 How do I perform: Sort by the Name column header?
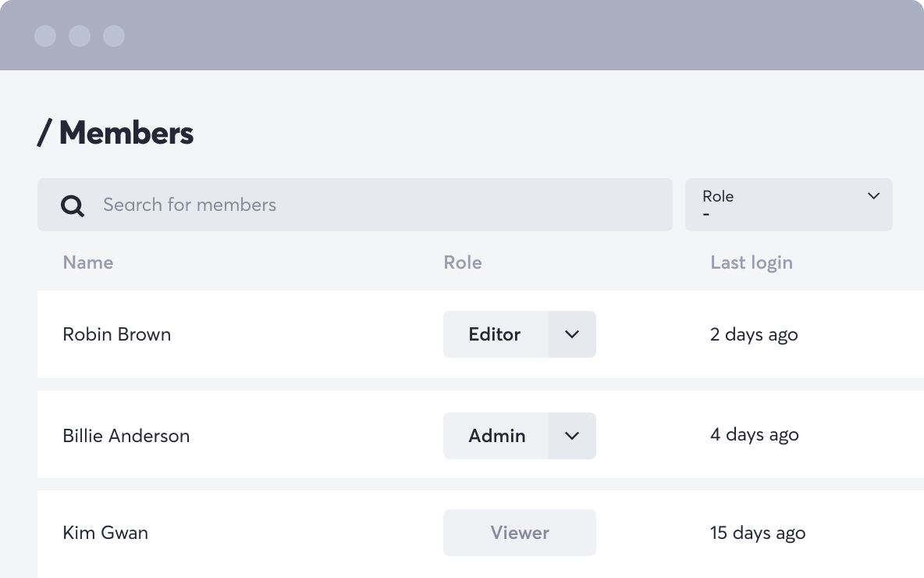tap(88, 262)
